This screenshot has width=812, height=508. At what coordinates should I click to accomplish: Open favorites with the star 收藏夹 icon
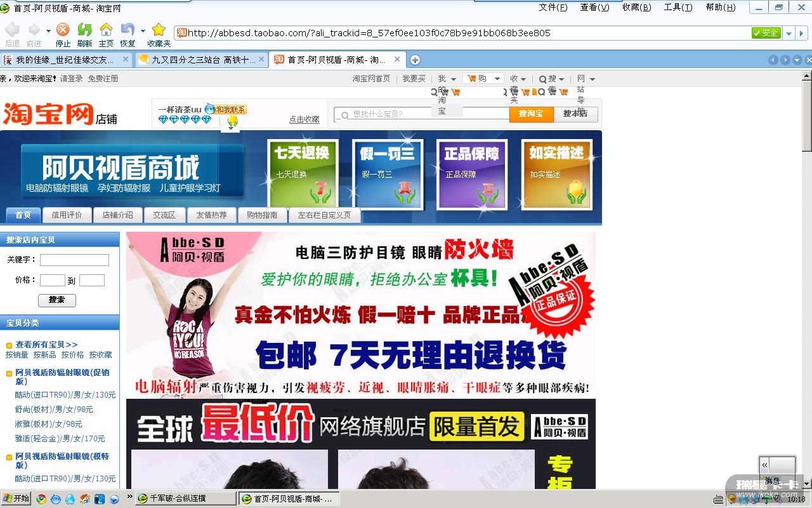coord(159,30)
